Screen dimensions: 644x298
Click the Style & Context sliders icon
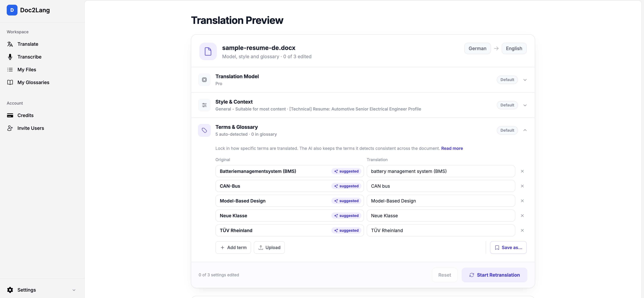pyautogui.click(x=204, y=105)
